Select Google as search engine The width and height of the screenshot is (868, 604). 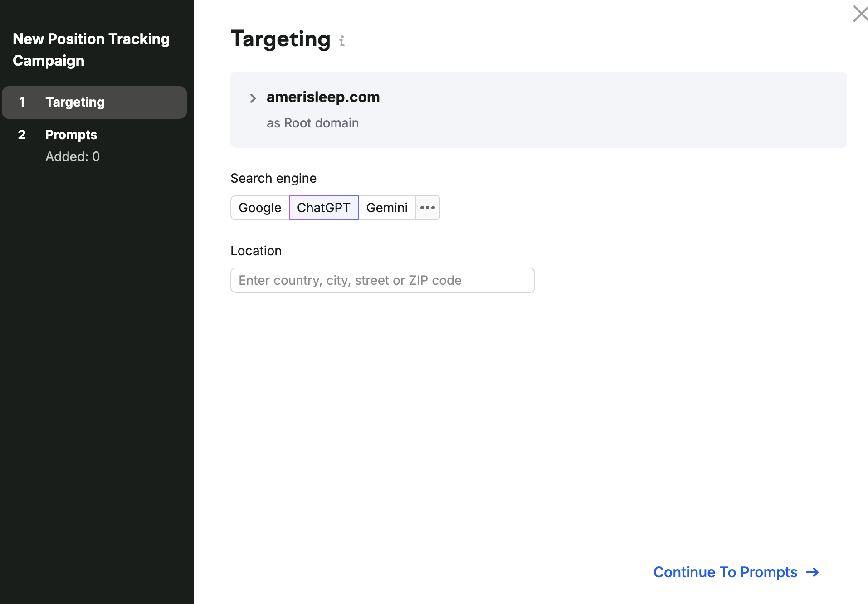tap(260, 208)
